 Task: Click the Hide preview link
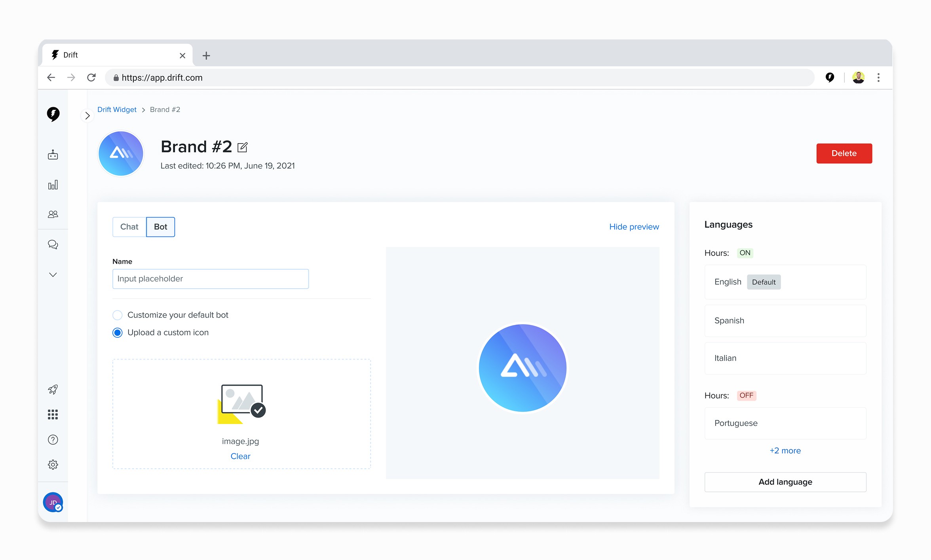point(634,227)
